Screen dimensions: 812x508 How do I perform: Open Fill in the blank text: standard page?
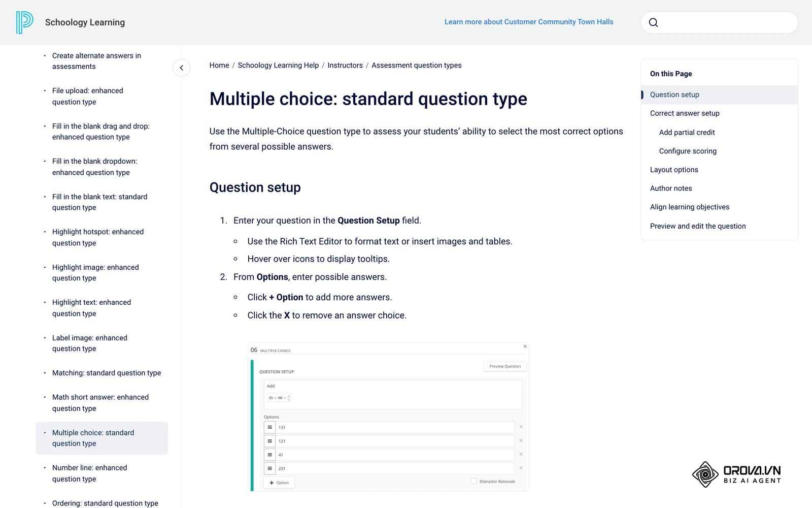coord(99,202)
